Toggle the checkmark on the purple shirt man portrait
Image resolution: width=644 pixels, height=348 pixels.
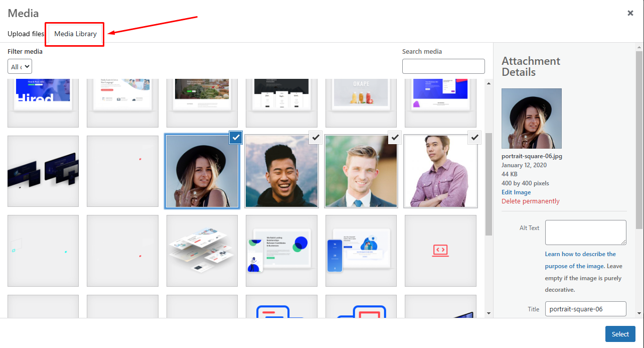click(474, 137)
